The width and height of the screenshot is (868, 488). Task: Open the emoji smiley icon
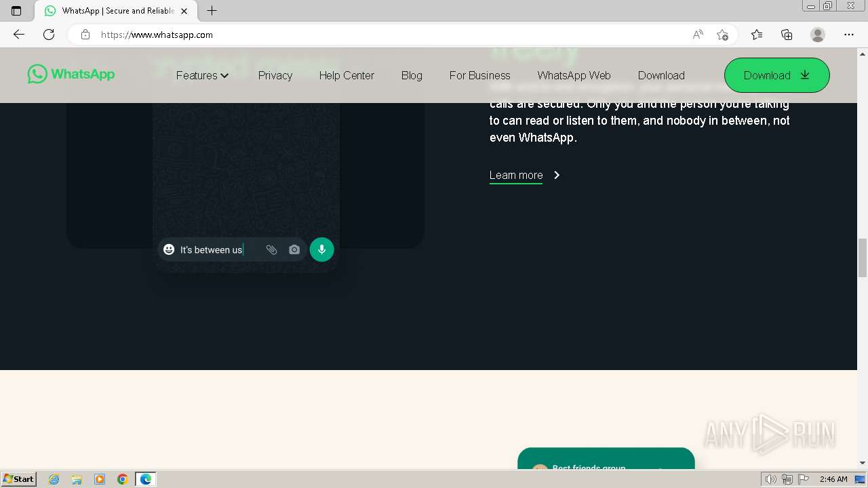(169, 249)
